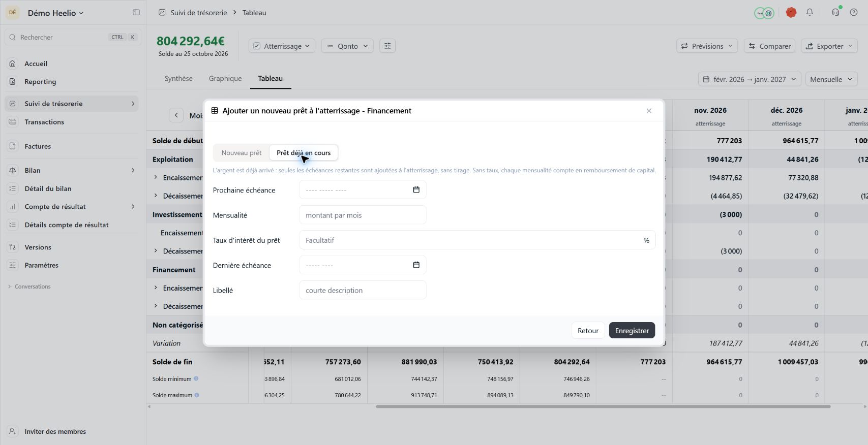Screen dimensions: 868x445
Task: Switch to the Synthèse tab
Action: (x=178, y=79)
